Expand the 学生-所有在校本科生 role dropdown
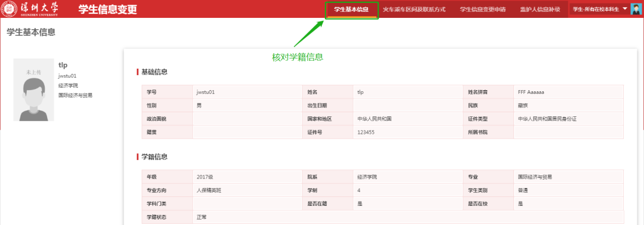This screenshot has height=225, width=644. coord(600,9)
